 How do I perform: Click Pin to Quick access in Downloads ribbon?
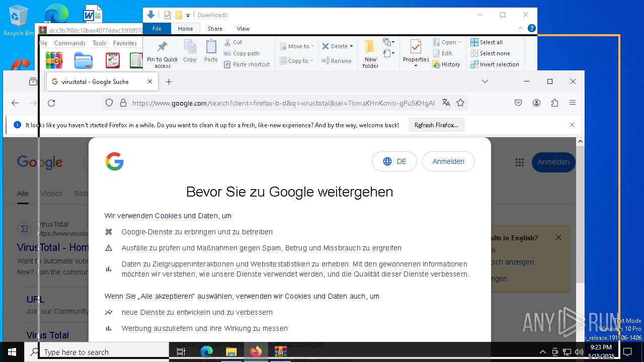point(162,54)
